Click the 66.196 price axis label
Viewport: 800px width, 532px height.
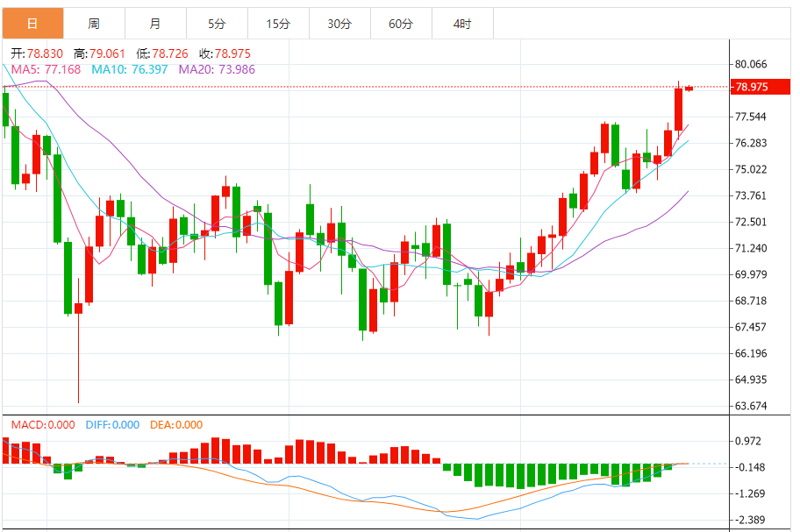pos(751,353)
